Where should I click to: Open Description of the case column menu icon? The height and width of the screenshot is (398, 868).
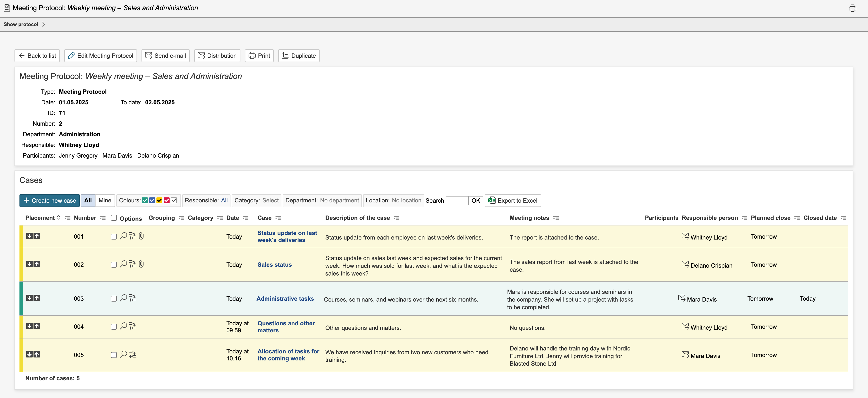point(397,218)
